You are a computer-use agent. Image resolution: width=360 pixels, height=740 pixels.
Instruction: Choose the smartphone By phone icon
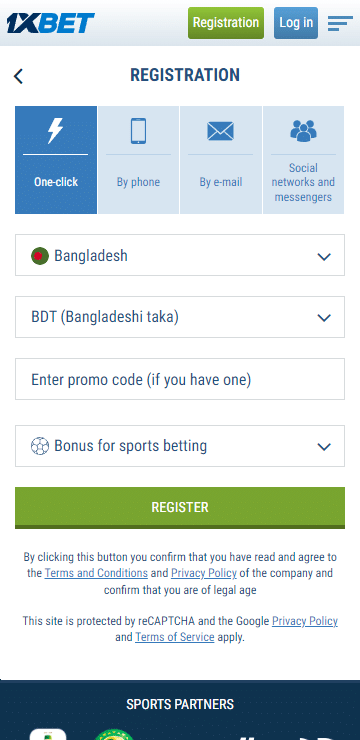click(x=138, y=131)
